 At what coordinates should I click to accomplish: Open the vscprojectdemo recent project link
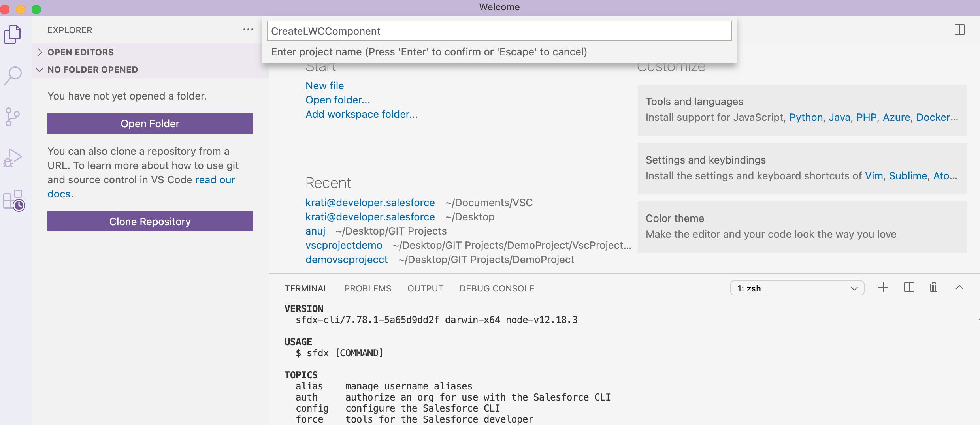[x=343, y=245]
